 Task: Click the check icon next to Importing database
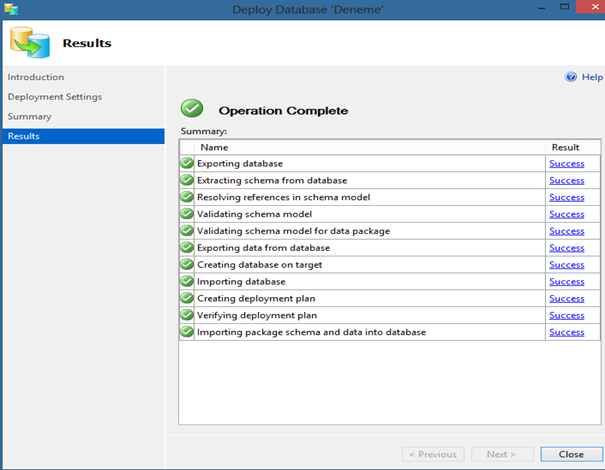(187, 281)
